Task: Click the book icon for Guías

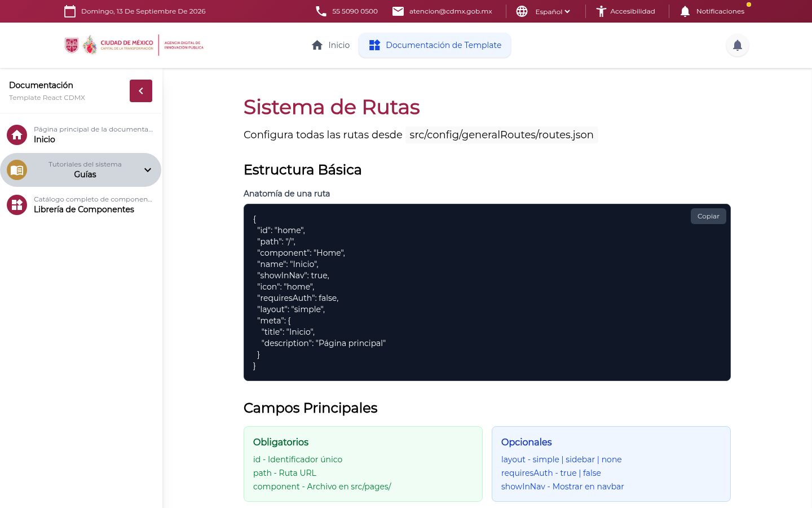Action: [x=17, y=170]
